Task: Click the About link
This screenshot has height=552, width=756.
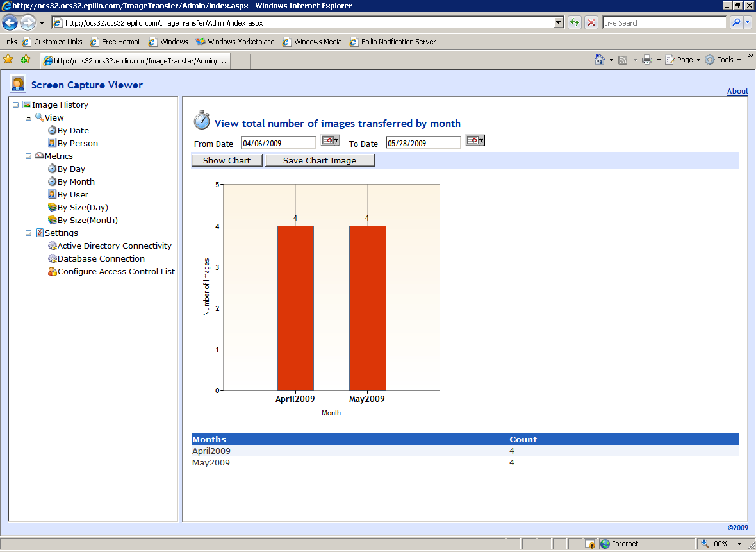Action: point(737,91)
